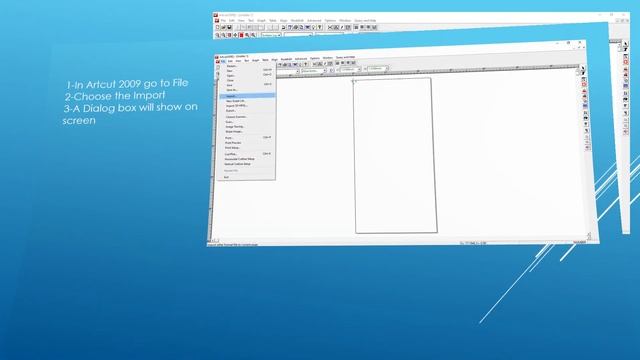Open Advanced menu in front Artcut window
Viewport: 640px width, 360px height.
pos(301,59)
